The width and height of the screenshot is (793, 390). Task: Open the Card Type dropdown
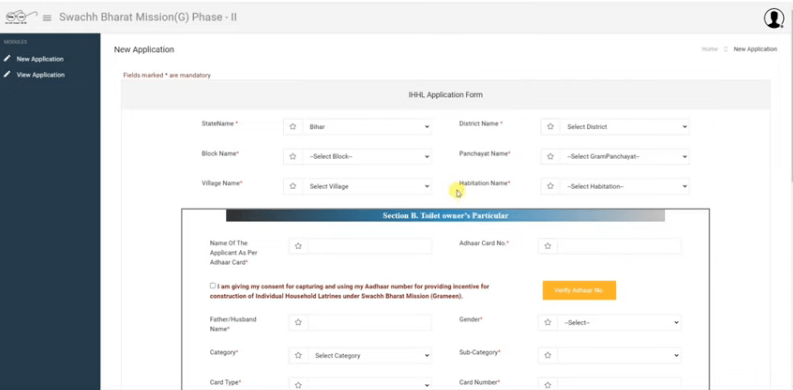[x=370, y=385]
